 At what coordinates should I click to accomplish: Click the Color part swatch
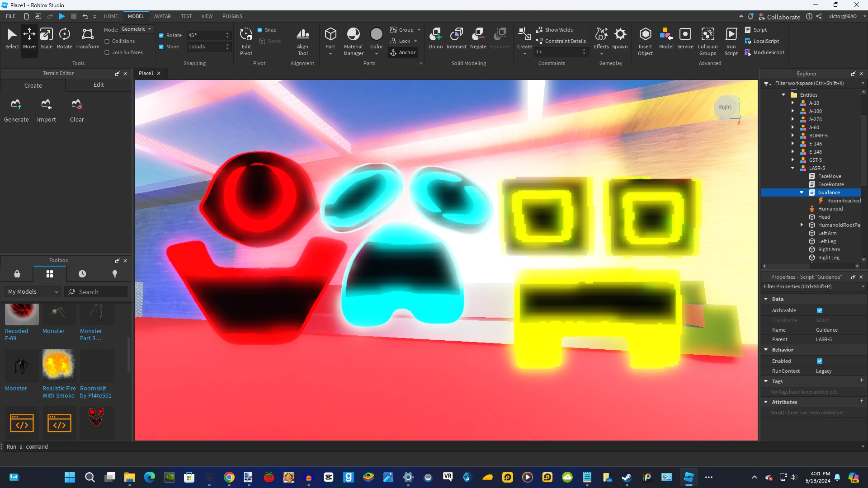coord(376,34)
